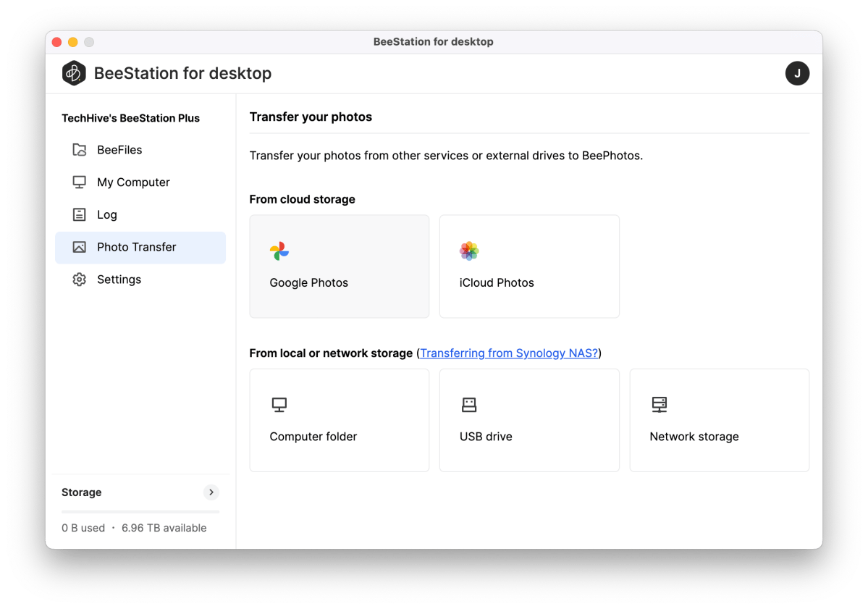Click TechHive's BeeStation Plus device name
This screenshot has width=868, height=609.
[130, 118]
